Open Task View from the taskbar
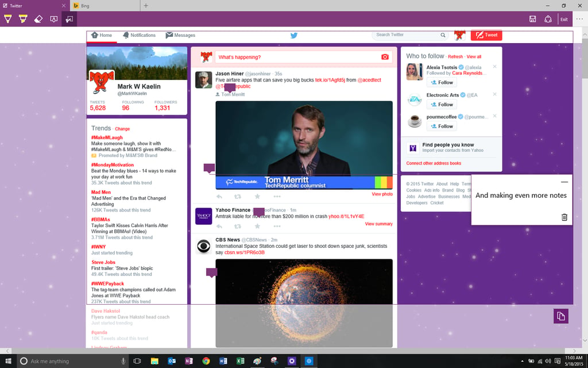This screenshot has height=368, width=588. (137, 361)
